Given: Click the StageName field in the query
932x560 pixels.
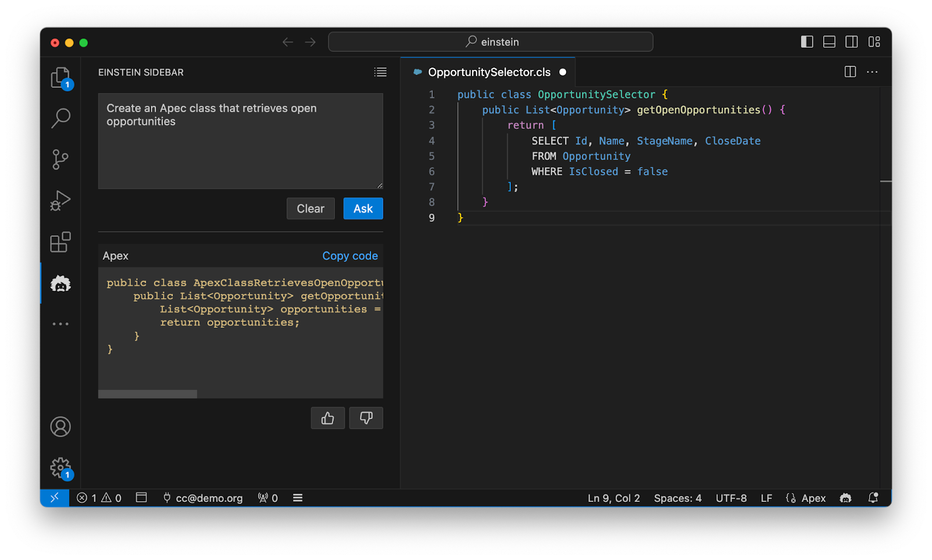Looking at the screenshot, I should [665, 140].
